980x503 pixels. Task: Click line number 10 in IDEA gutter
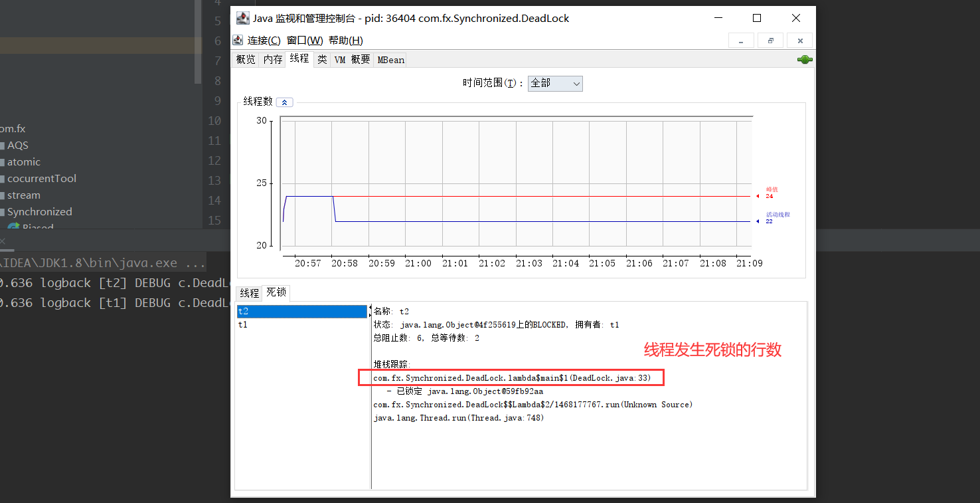pyautogui.click(x=214, y=121)
